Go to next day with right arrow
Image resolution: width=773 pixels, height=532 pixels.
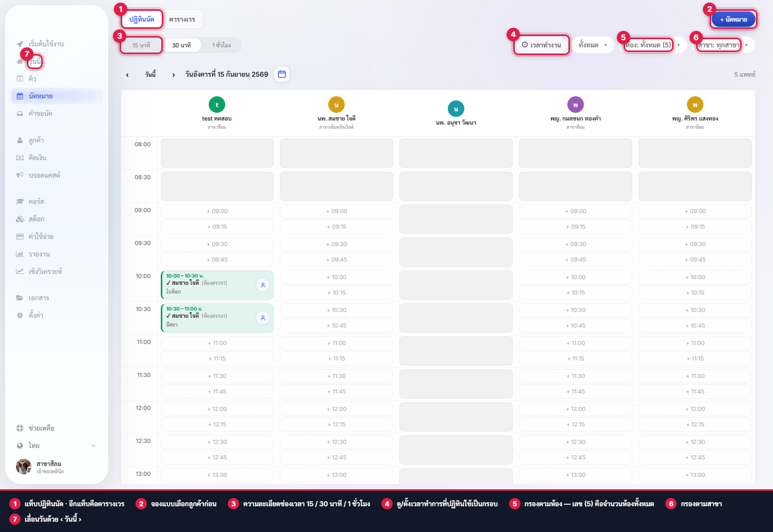[174, 75]
